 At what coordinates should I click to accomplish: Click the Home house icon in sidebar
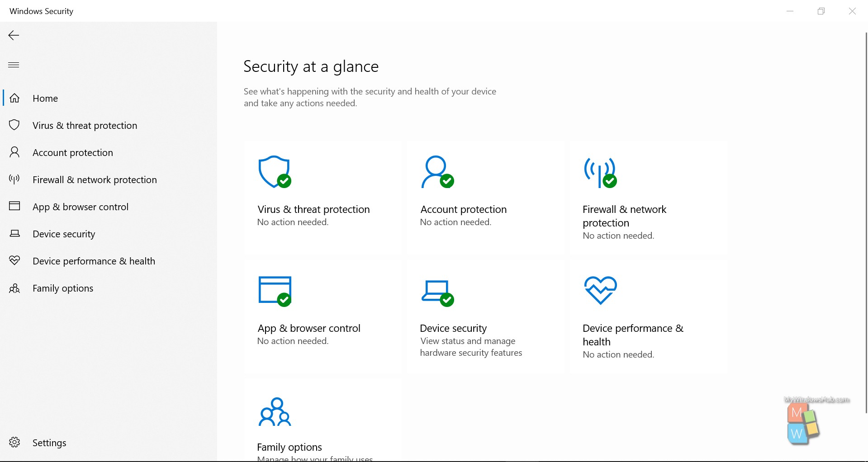14,98
